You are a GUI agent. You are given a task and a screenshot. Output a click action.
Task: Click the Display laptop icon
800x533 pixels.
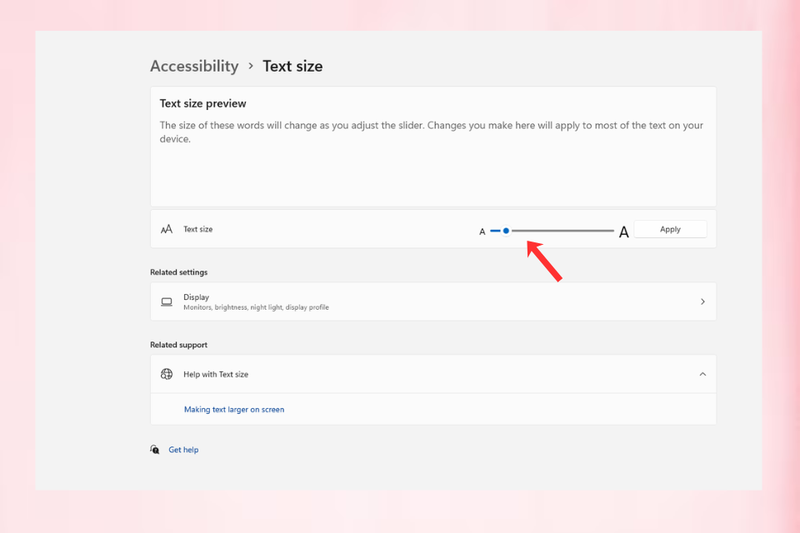[166, 302]
